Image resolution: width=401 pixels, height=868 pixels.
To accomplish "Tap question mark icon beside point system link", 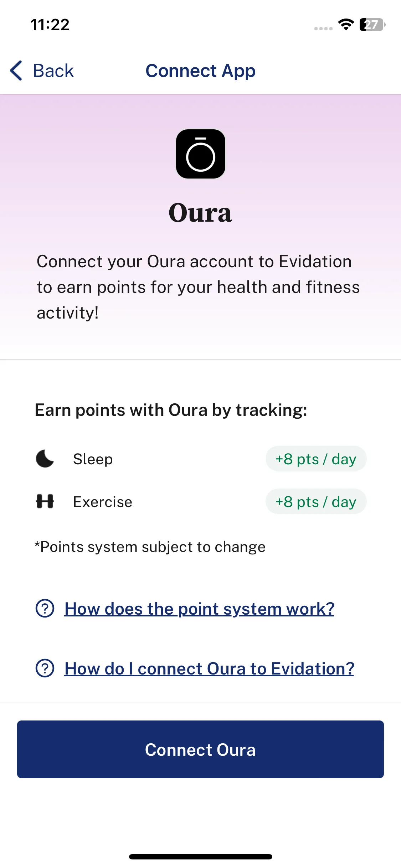I will pyautogui.click(x=45, y=609).
